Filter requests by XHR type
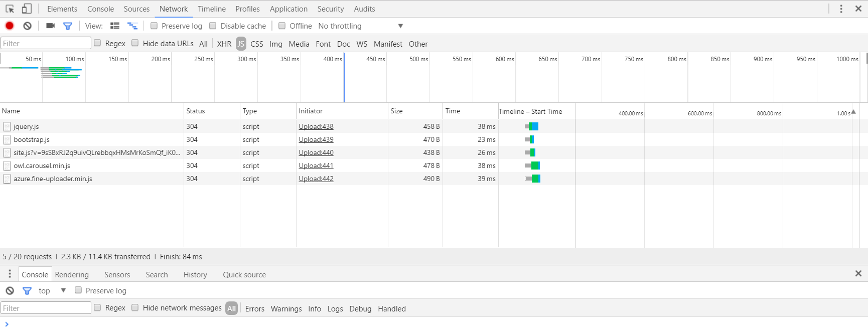 point(224,44)
